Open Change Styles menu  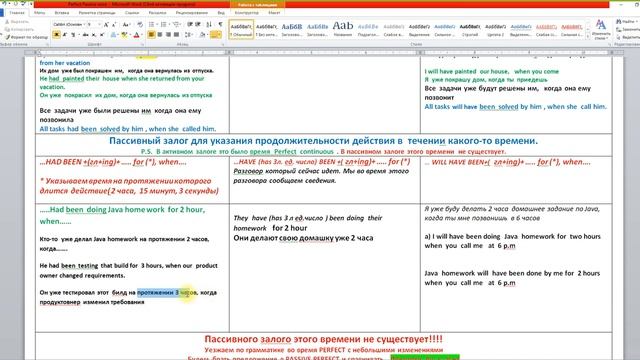pyautogui.click(x=601, y=29)
